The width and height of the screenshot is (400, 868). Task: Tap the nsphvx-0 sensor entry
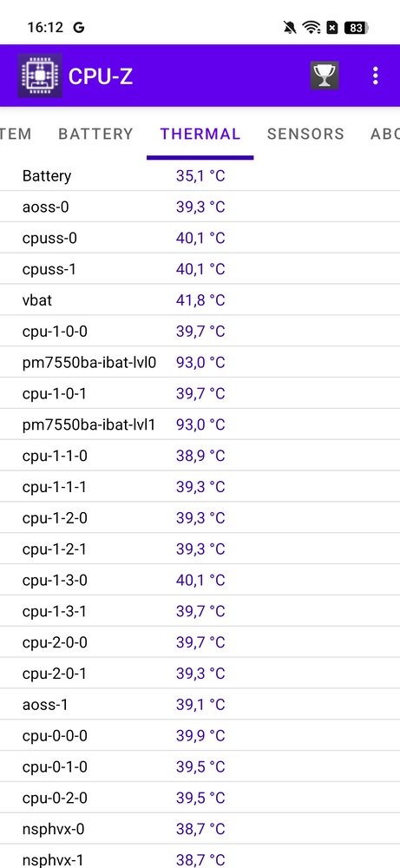200,829
